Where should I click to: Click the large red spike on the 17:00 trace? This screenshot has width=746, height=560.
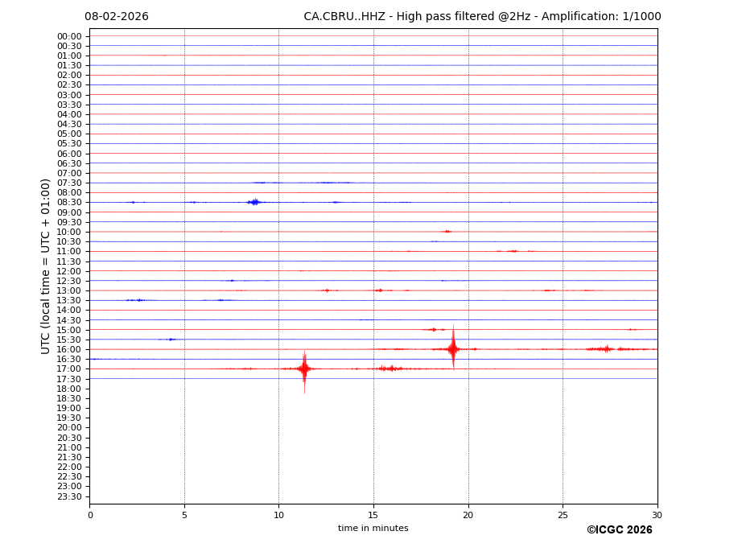click(x=304, y=369)
